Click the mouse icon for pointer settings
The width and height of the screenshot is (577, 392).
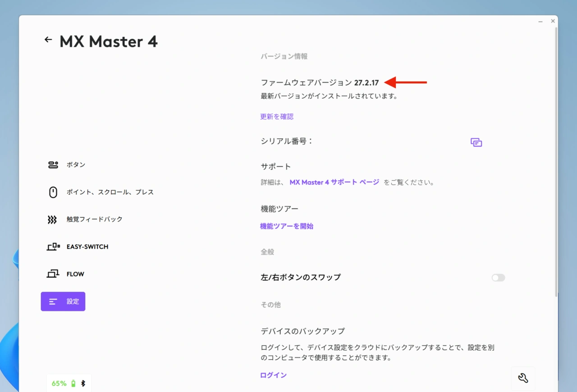[53, 192]
